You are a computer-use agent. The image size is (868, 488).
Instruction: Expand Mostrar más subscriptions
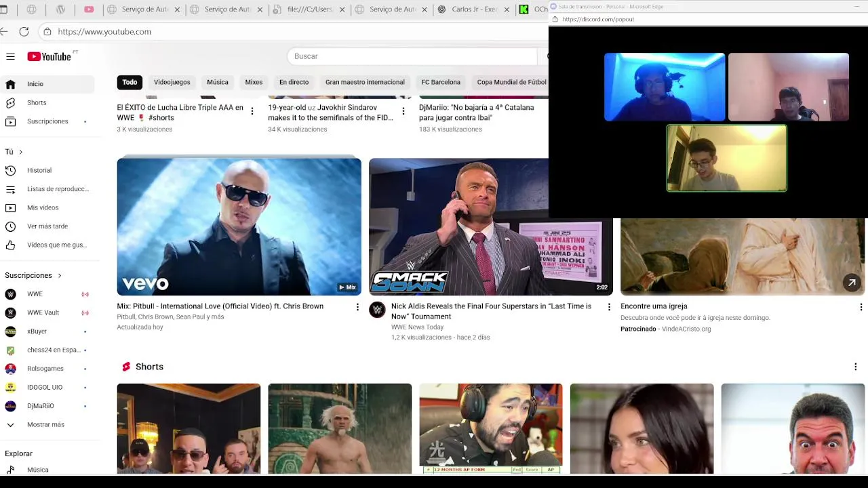47,424
